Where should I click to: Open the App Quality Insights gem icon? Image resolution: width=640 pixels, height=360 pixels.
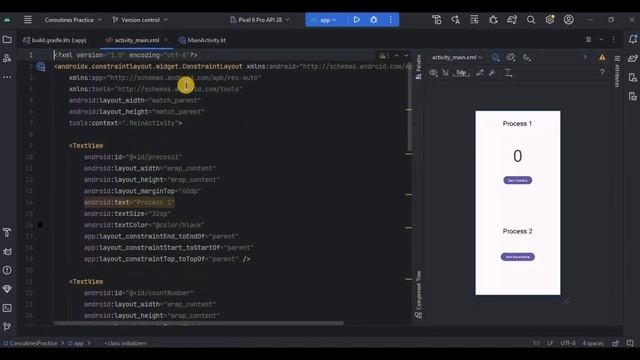coord(7,289)
